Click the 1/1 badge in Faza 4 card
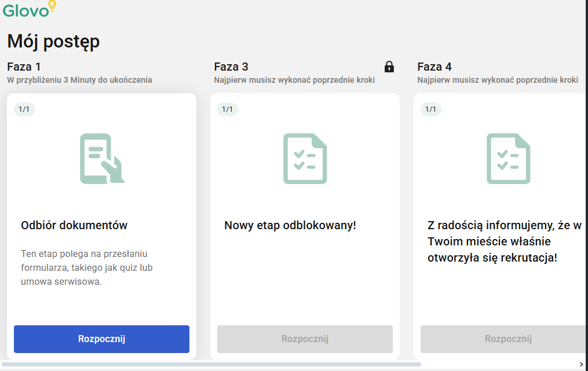588x371 pixels. [431, 109]
